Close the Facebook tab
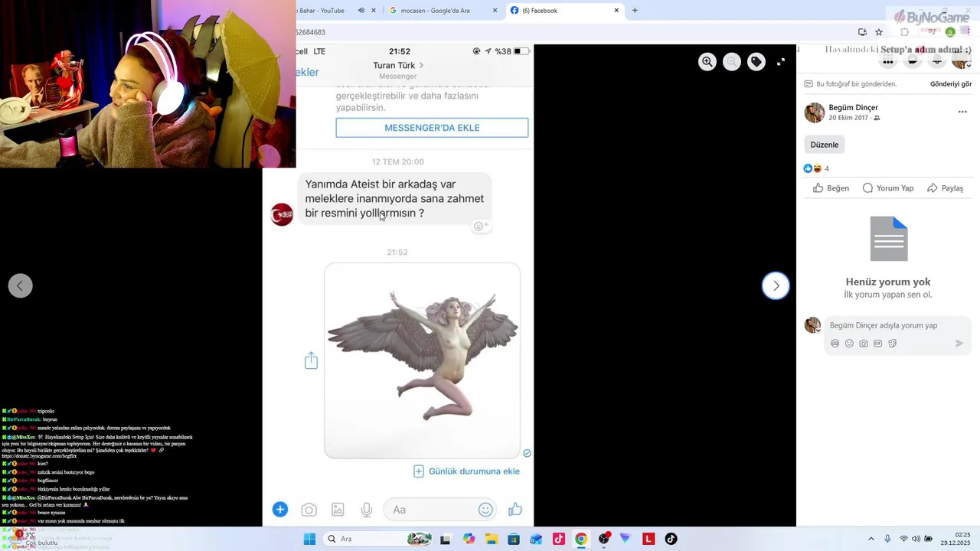Screen dimensions: 980x551 coord(616,11)
